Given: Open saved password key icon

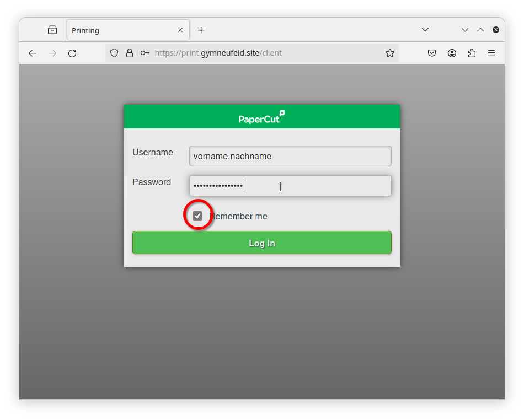Looking at the screenshot, I should click(145, 53).
